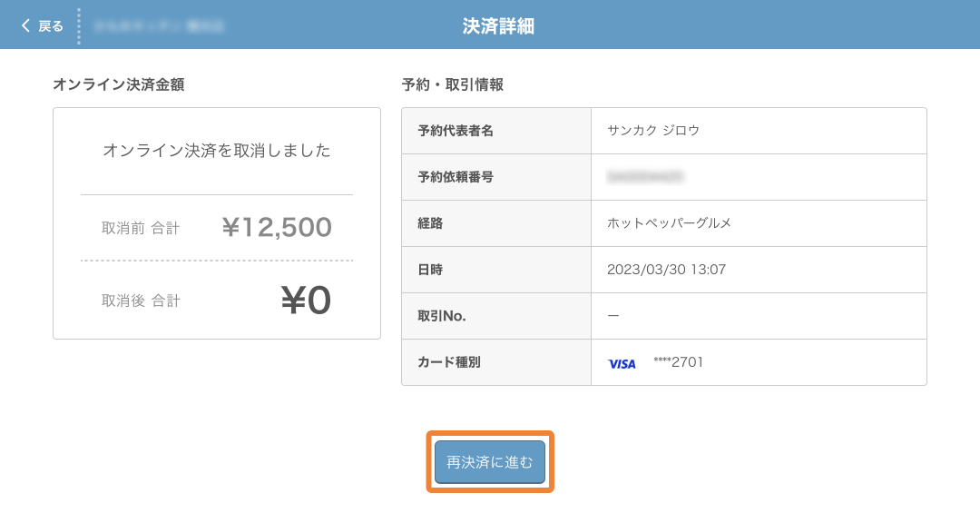Viewport: 980px width, 513px height.
Task: Click the blurred store name in header
Action: [x=159, y=26]
